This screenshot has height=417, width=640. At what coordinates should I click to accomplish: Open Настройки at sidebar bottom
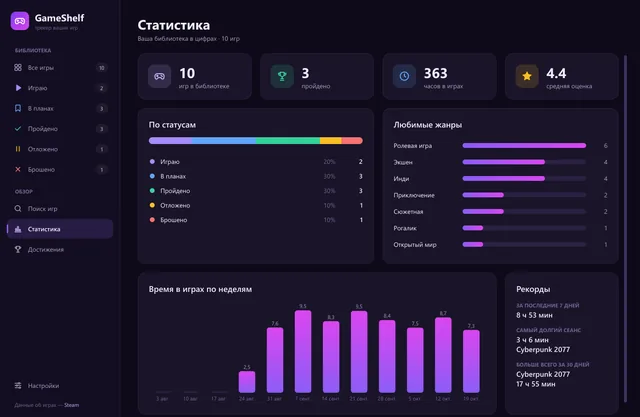(60, 386)
